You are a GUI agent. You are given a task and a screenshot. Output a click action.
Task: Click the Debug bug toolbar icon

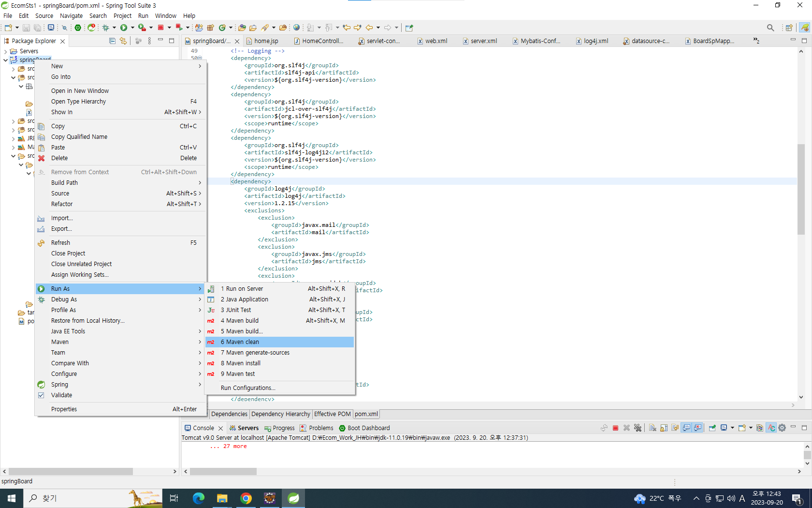tap(105, 28)
